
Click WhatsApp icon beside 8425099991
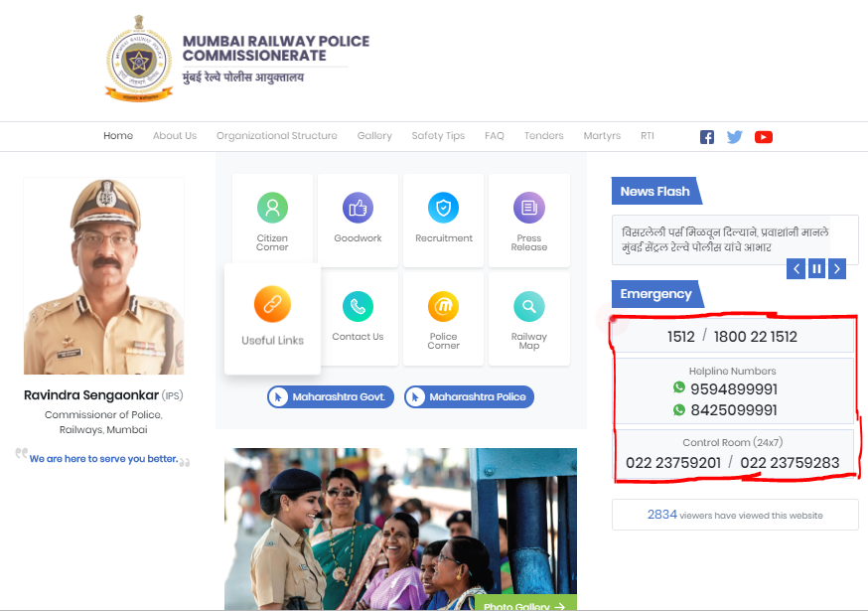pyautogui.click(x=679, y=410)
